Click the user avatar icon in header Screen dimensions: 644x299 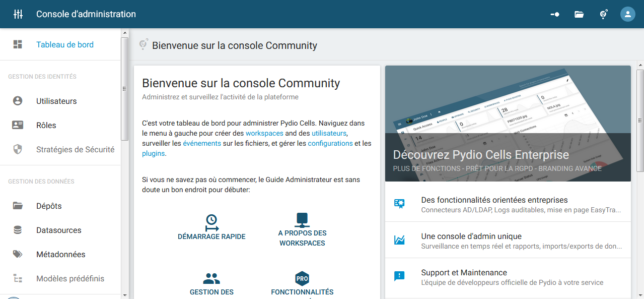(x=627, y=14)
